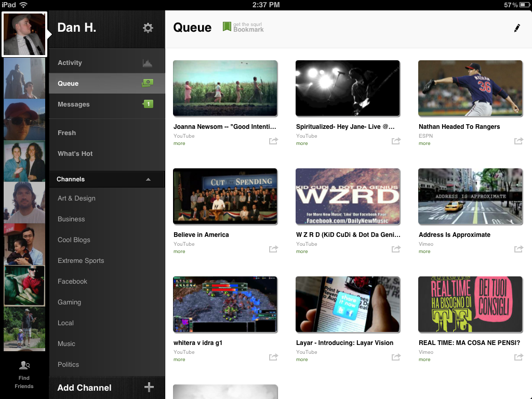Open Messages in the sidebar
The height and width of the screenshot is (399, 532).
point(107,104)
